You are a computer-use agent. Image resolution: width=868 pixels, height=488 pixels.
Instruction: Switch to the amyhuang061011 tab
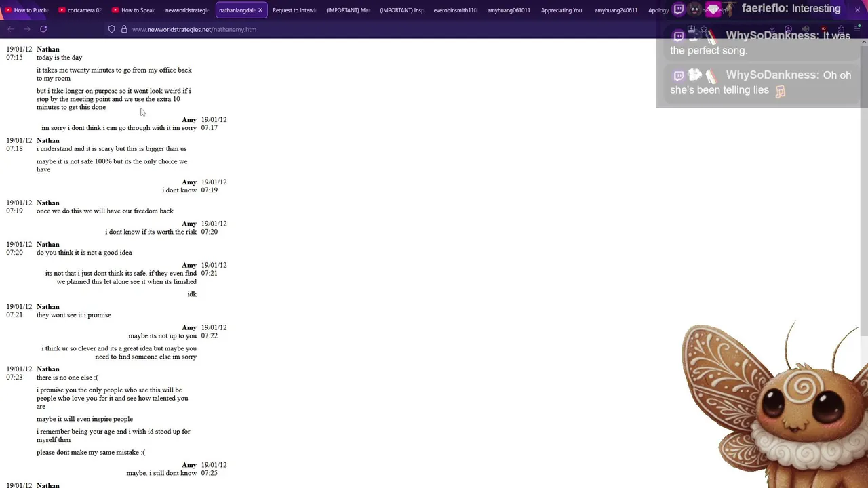(509, 10)
